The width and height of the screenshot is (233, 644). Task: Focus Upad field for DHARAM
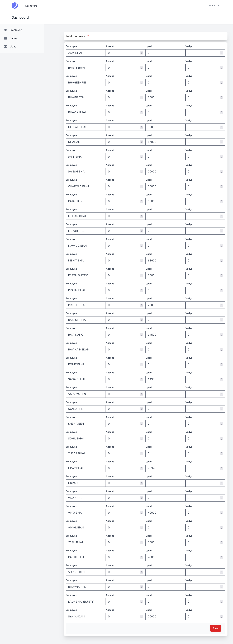(165, 142)
